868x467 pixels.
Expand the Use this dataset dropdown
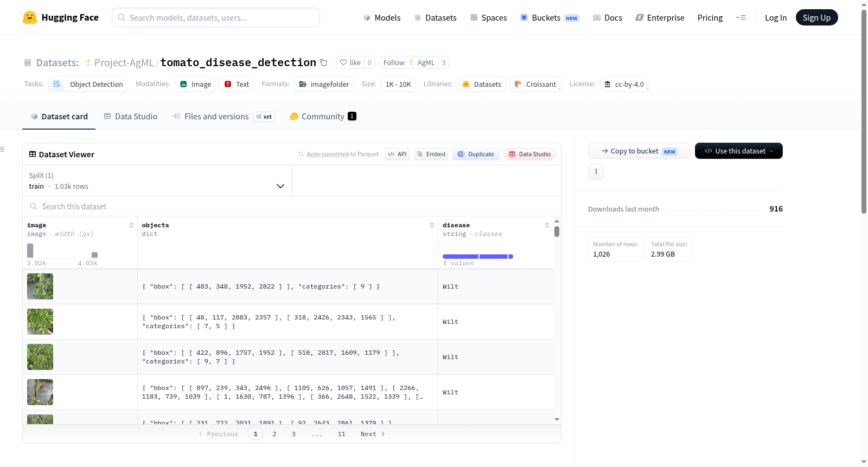738,151
